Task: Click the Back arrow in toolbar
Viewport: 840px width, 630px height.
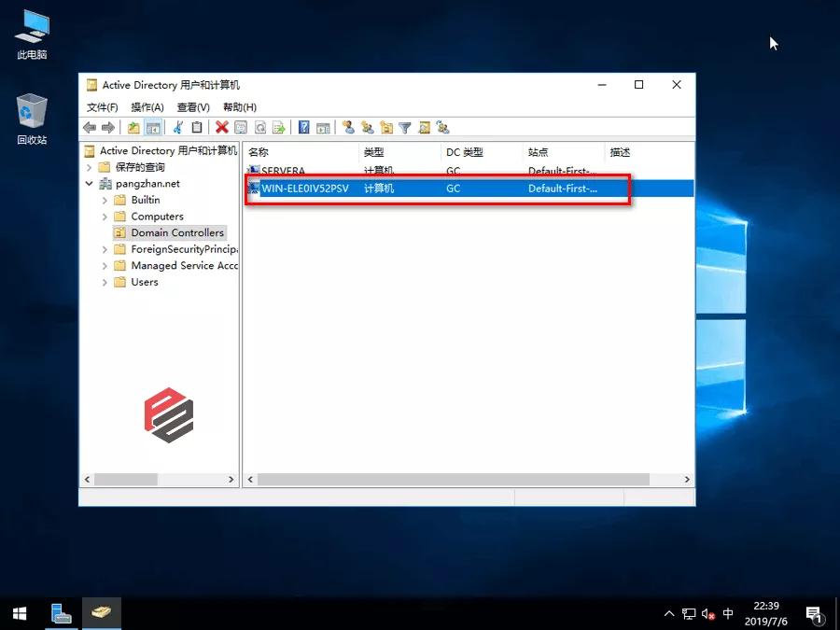Action: click(x=90, y=128)
